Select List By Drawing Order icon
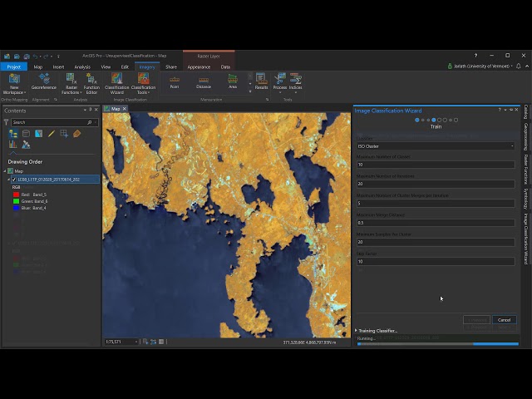532x399 pixels. click(13, 134)
